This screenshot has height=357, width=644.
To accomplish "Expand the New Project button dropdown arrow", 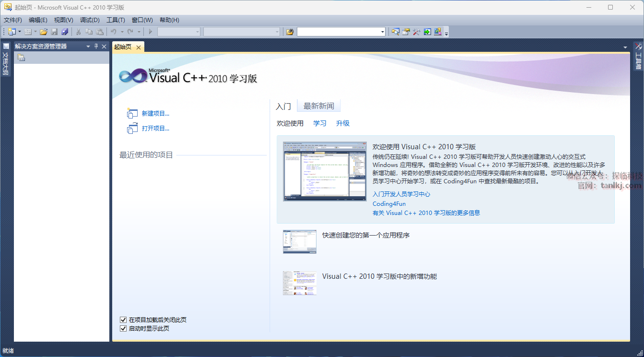I will coord(20,32).
